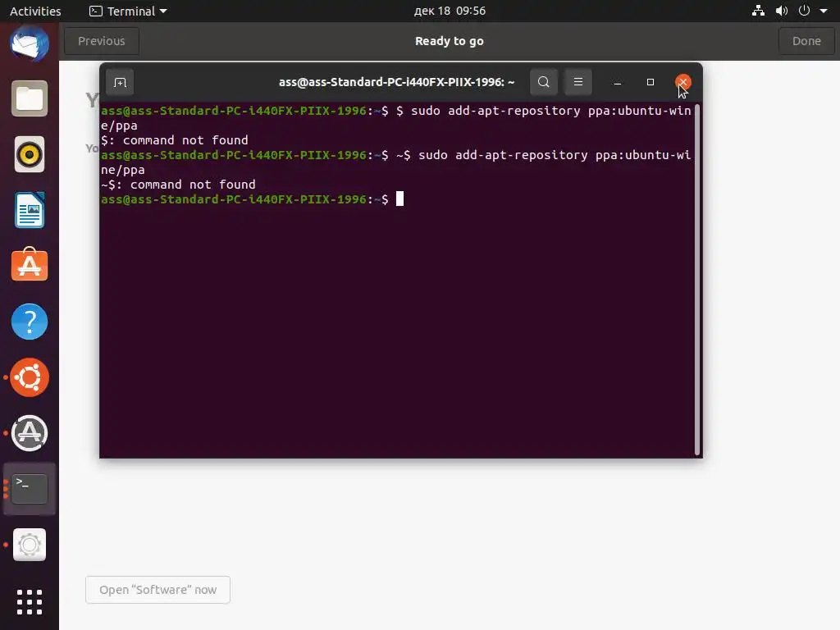840x630 pixels.
Task: Click the terminal vertical scrollbar
Action: [697, 280]
